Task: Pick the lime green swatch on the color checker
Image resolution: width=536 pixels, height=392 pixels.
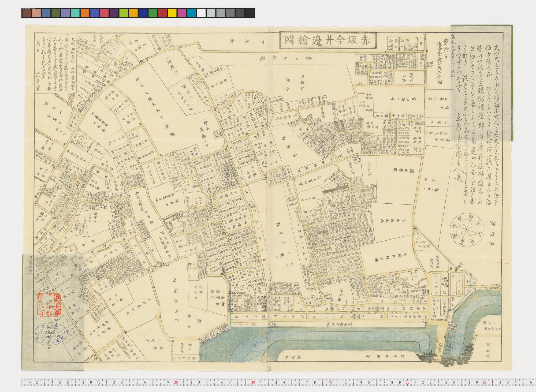Action: [124, 13]
